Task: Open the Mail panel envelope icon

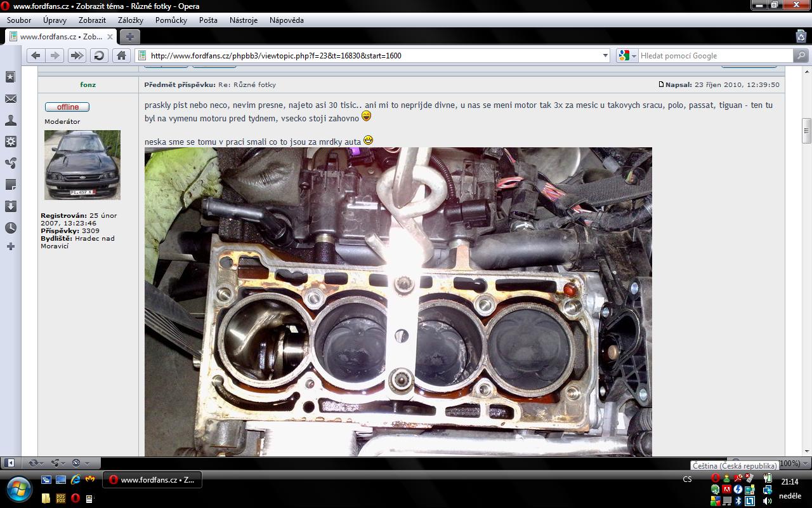Action: coord(10,99)
